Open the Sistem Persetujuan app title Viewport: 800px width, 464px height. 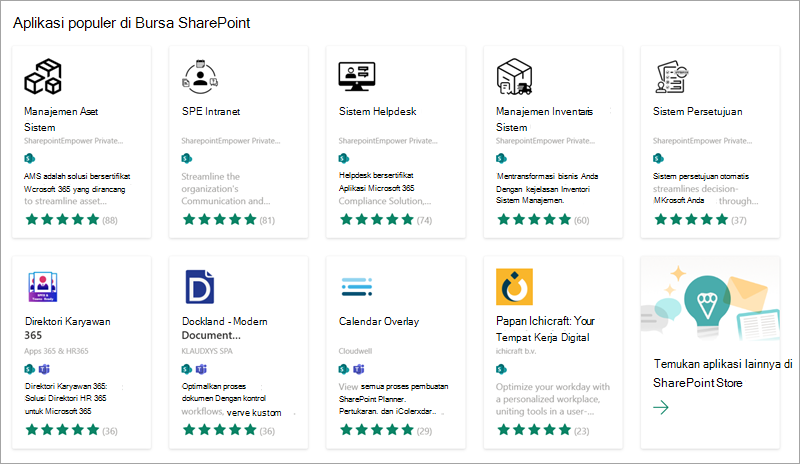click(697, 111)
